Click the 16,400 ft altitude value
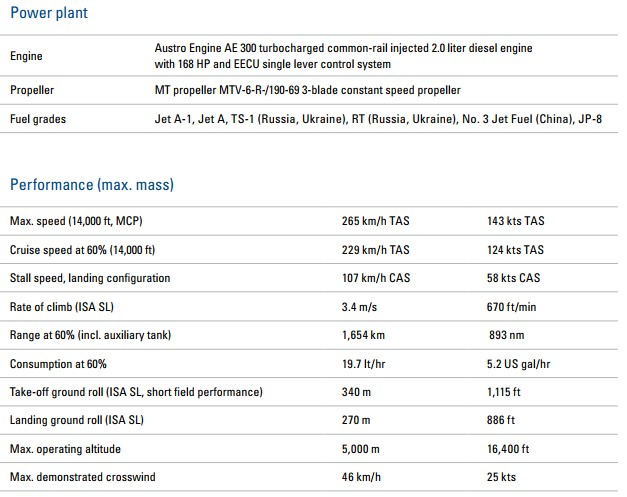627x497 pixels. click(x=508, y=449)
